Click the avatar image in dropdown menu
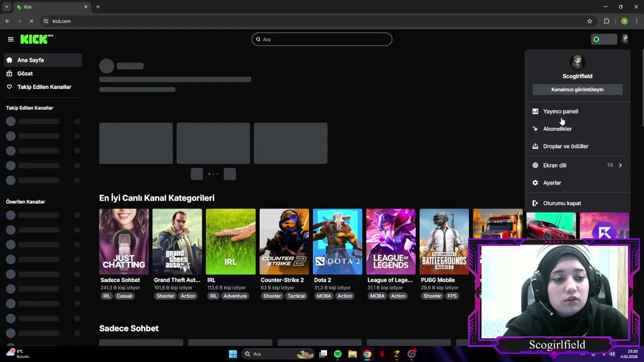The width and height of the screenshot is (644, 362). [x=577, y=62]
